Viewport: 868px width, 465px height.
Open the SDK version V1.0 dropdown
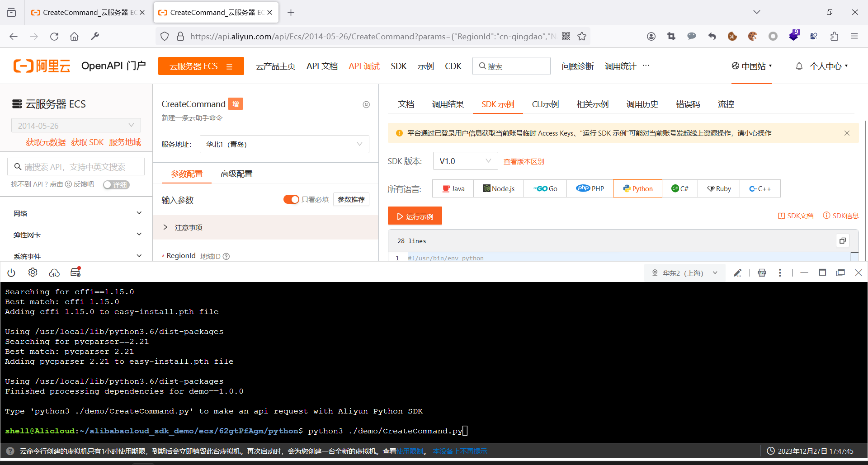point(465,161)
